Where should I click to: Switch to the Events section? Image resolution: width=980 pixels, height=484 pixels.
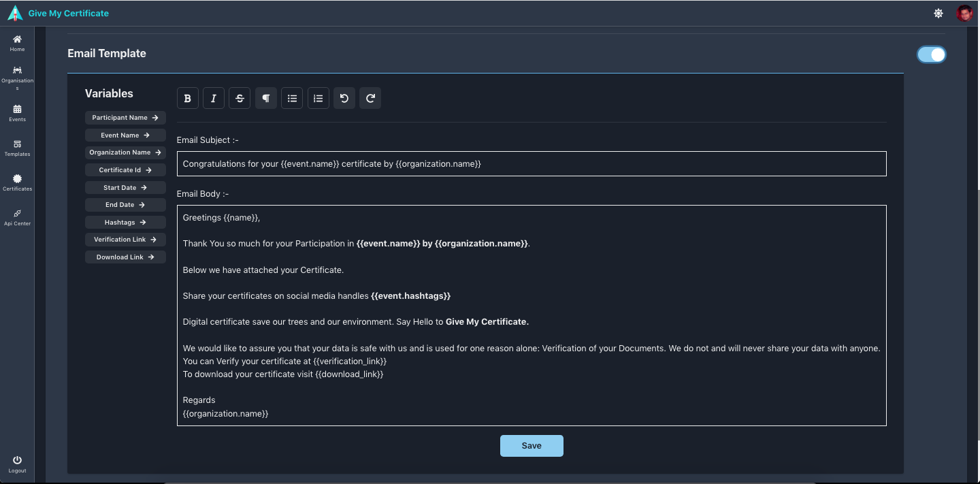[x=17, y=112]
